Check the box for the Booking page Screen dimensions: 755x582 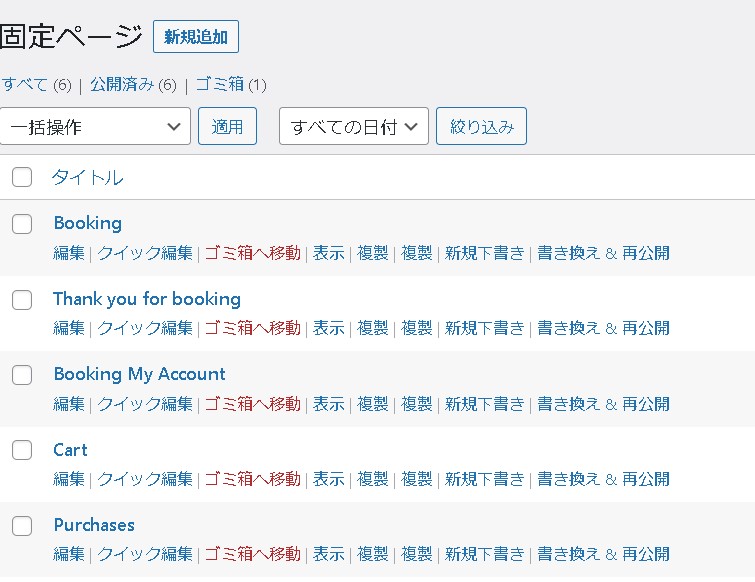click(22, 224)
